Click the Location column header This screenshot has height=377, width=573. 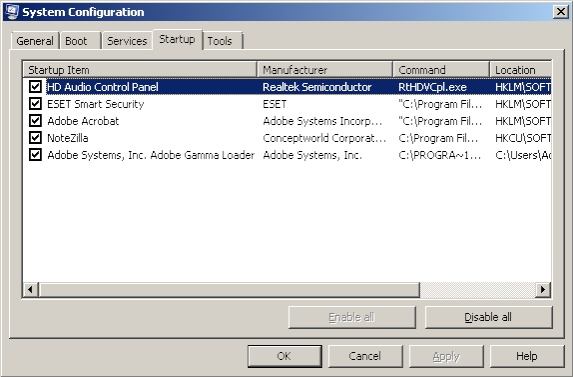pos(520,69)
